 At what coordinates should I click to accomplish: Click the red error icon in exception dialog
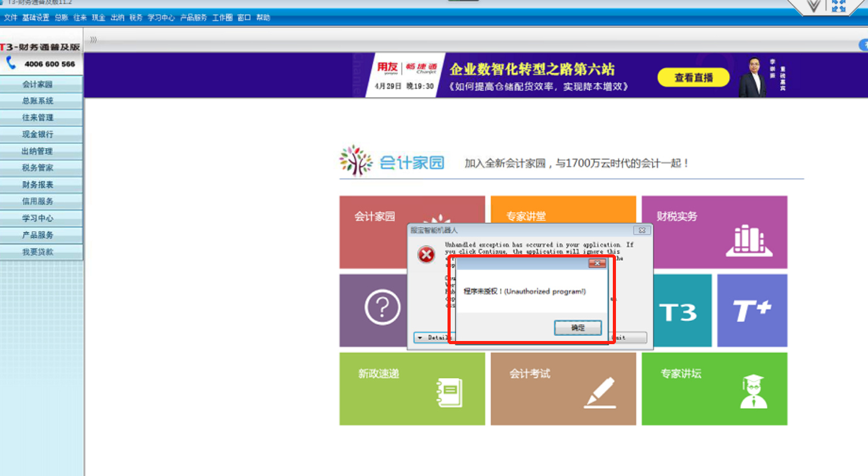point(426,254)
